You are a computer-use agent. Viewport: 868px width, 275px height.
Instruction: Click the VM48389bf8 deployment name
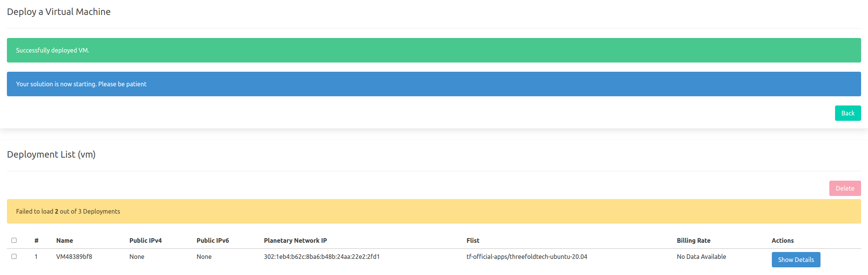74,257
